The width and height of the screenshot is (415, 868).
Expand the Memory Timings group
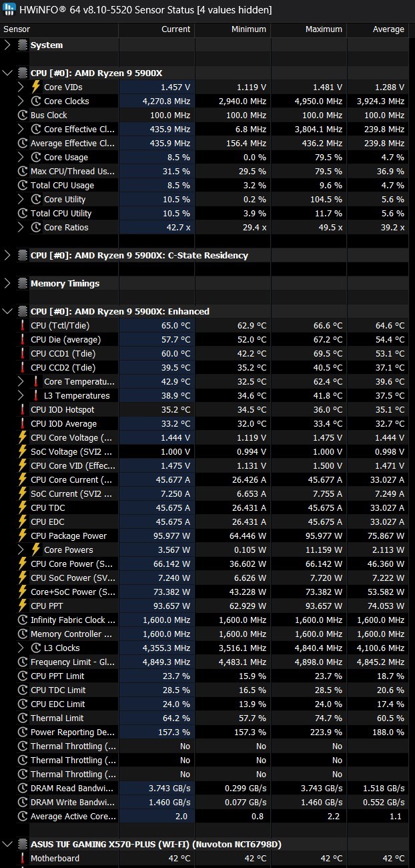pos(7,284)
